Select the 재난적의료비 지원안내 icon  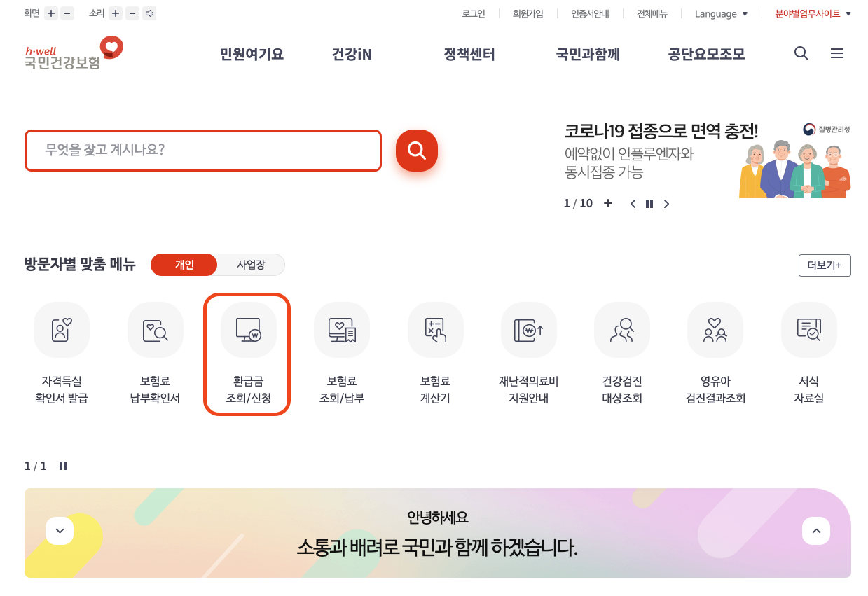[528, 329]
